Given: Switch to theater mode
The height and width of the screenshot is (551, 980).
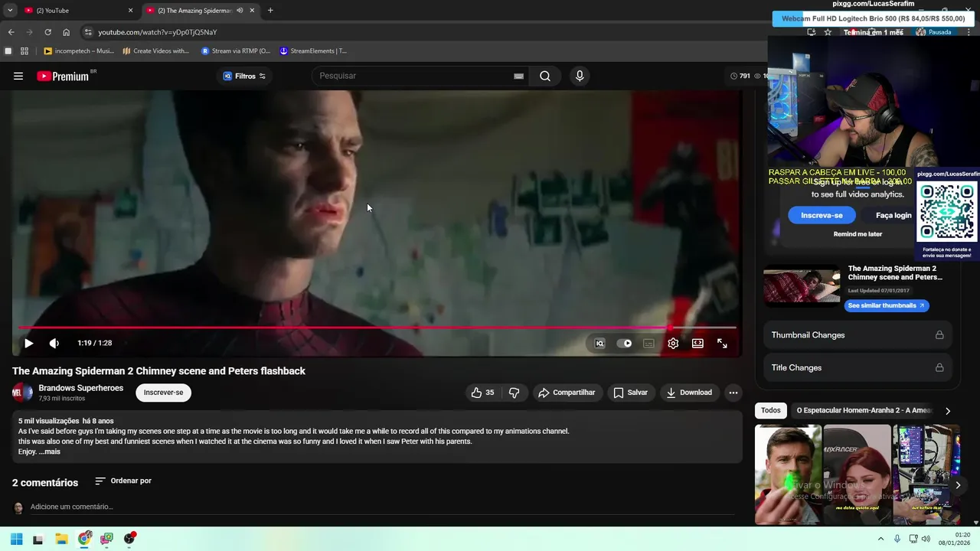Looking at the screenshot, I should 697,344.
